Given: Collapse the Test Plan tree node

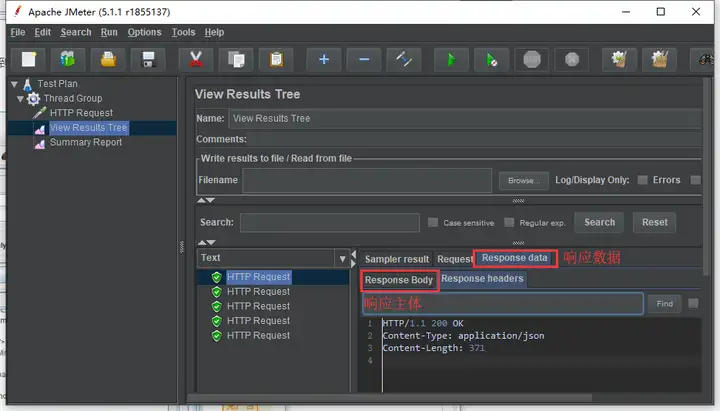Looking at the screenshot, I should [14, 84].
